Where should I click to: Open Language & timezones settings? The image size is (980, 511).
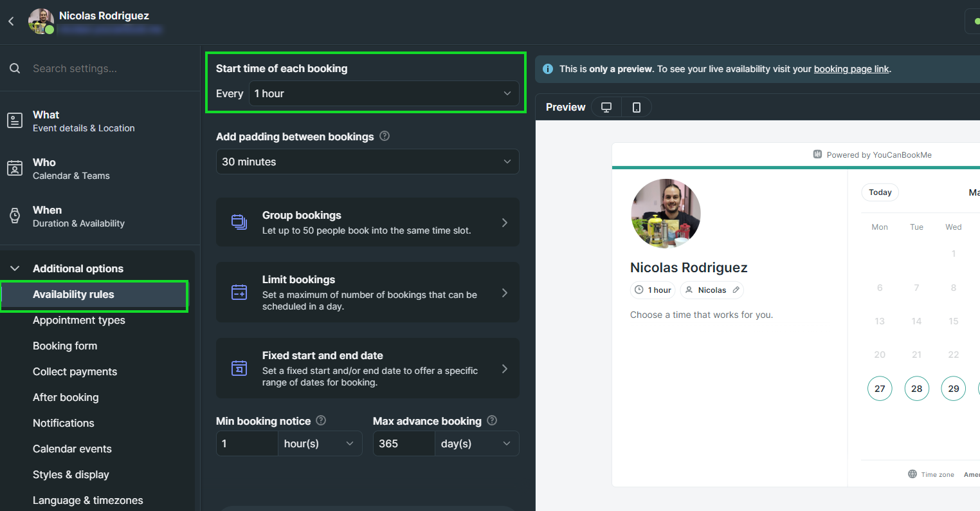pyautogui.click(x=88, y=500)
